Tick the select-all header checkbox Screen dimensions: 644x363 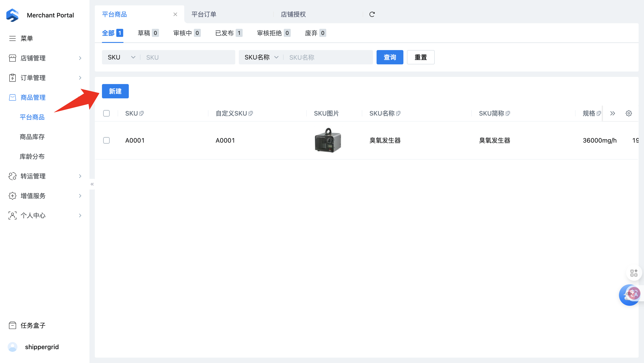pos(106,113)
